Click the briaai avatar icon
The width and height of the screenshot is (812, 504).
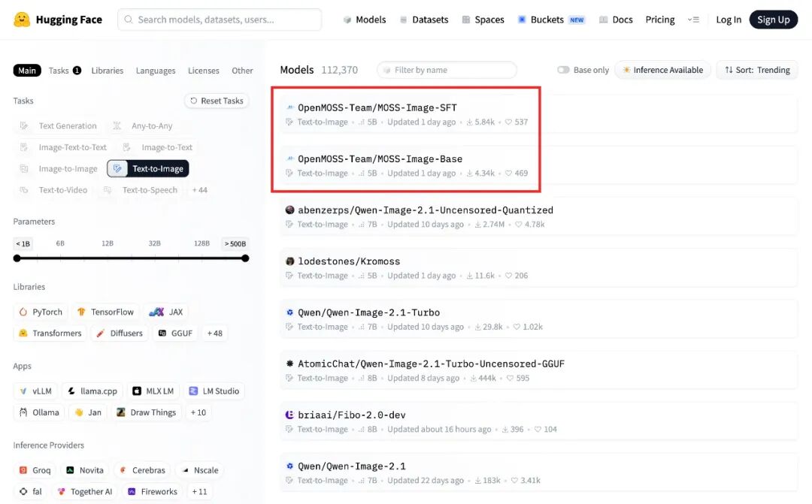(290, 415)
